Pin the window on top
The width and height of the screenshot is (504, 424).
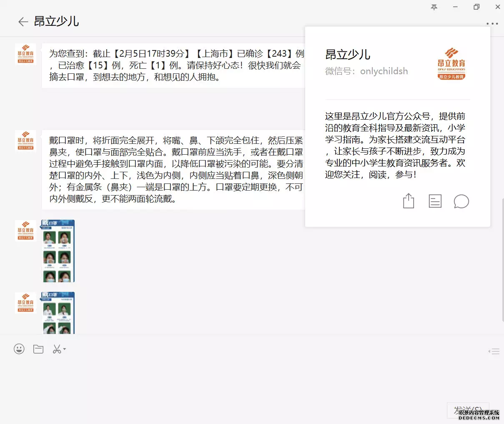[x=434, y=7]
